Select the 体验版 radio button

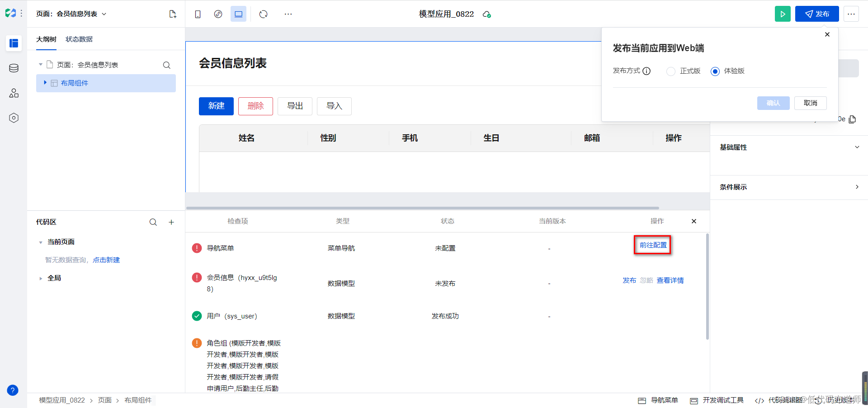coord(715,71)
